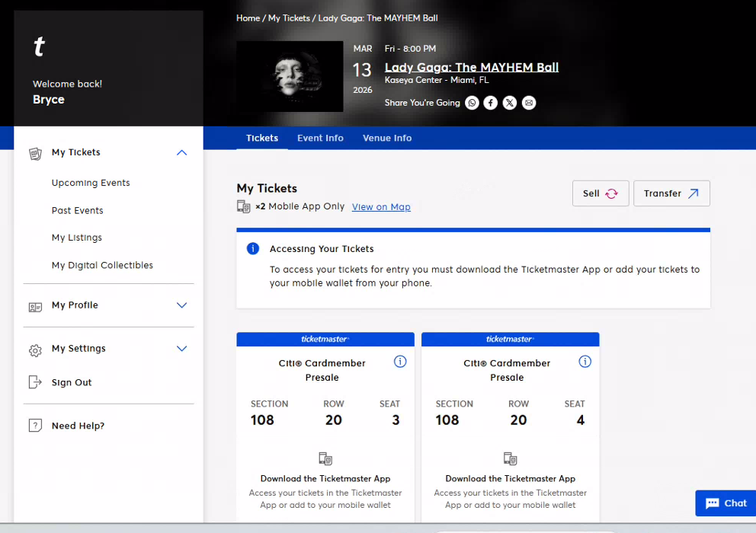Open info icon for seat 4 ticket
The width and height of the screenshot is (756, 533).
pyautogui.click(x=585, y=362)
